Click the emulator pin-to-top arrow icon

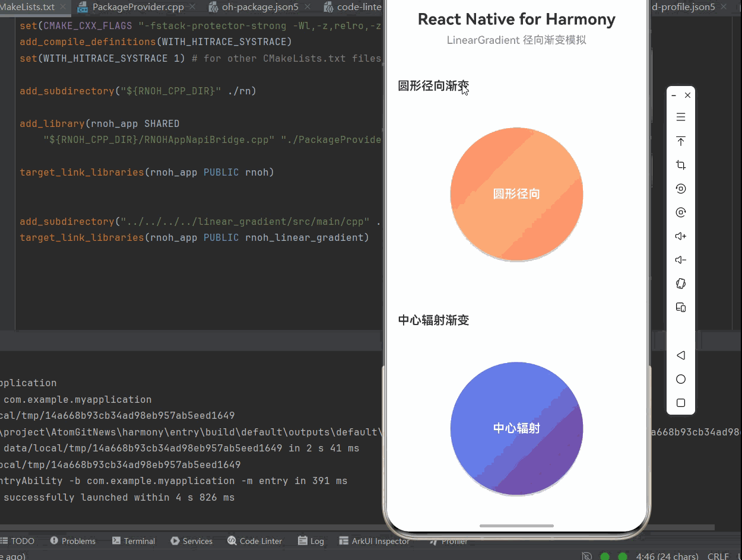(x=681, y=141)
